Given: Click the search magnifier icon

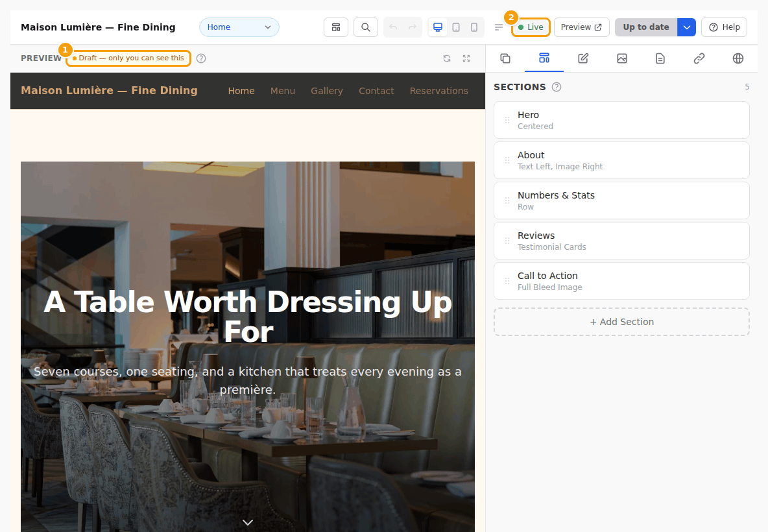Looking at the screenshot, I should (365, 27).
